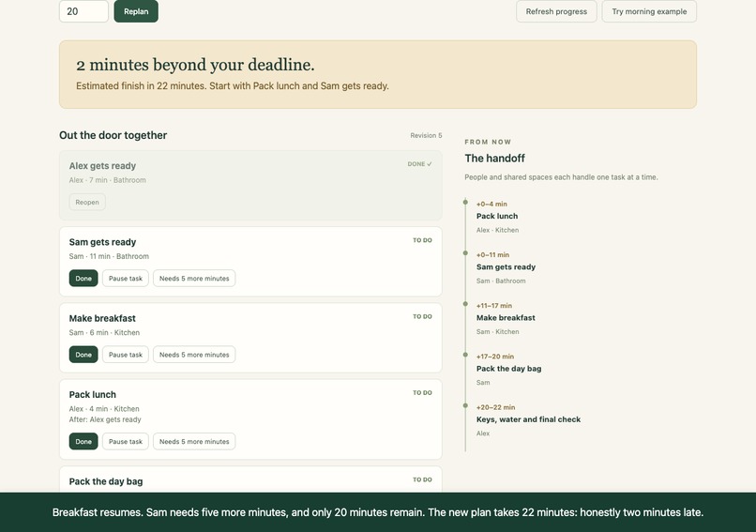Click "Alex · Kitchen" in handoff timeline
This screenshot has width=756, height=532.
click(x=497, y=230)
